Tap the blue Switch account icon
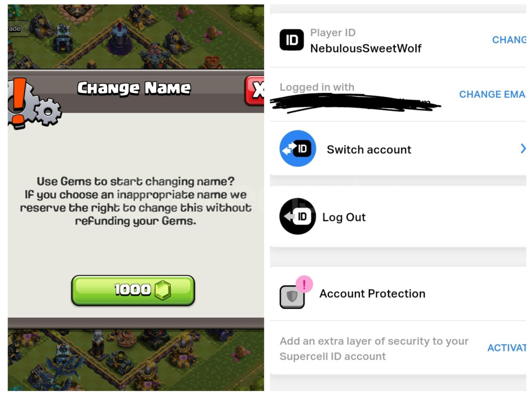 coord(298,149)
